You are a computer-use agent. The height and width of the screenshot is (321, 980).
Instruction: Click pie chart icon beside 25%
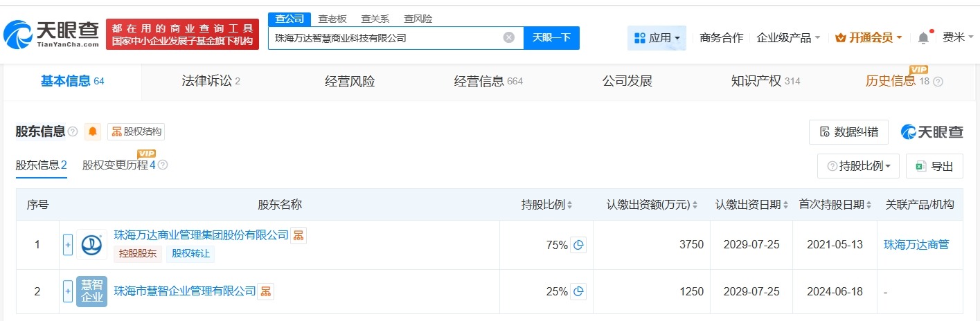point(578,291)
